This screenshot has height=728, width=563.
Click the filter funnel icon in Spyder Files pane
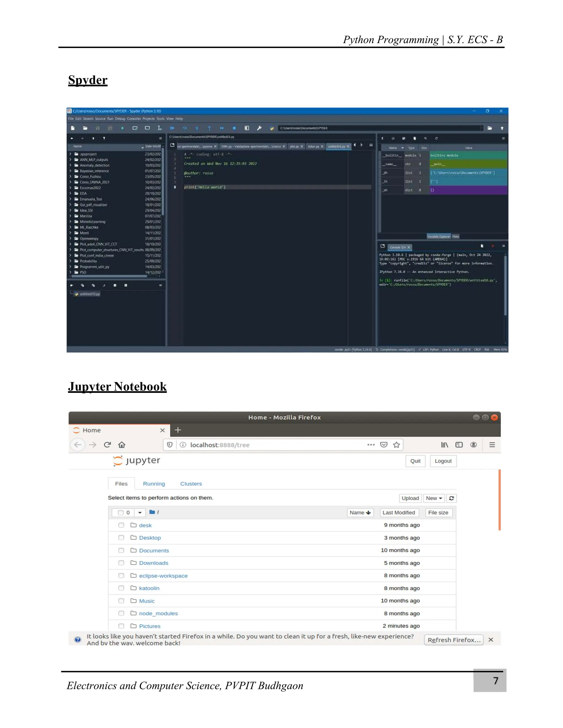104,138
